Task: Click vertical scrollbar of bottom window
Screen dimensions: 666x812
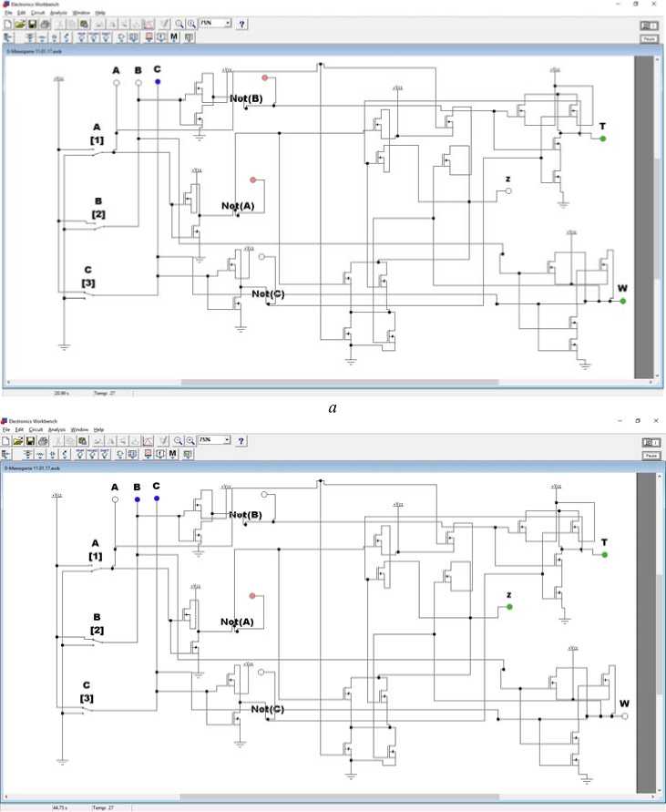Action: (x=661, y=632)
